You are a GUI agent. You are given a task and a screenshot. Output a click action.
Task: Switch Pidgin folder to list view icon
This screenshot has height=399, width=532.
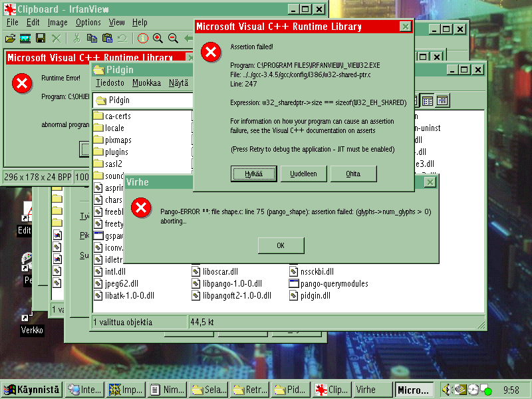pyautogui.click(x=428, y=100)
